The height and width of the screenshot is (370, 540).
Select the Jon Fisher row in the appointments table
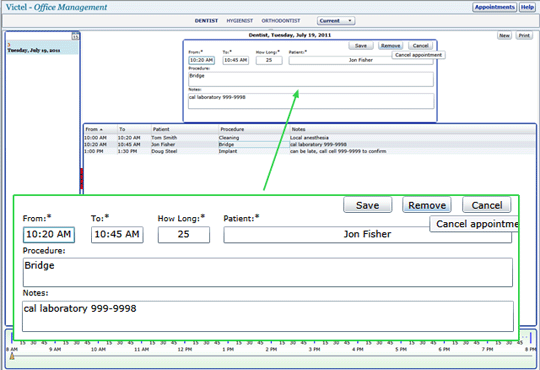[309, 144]
